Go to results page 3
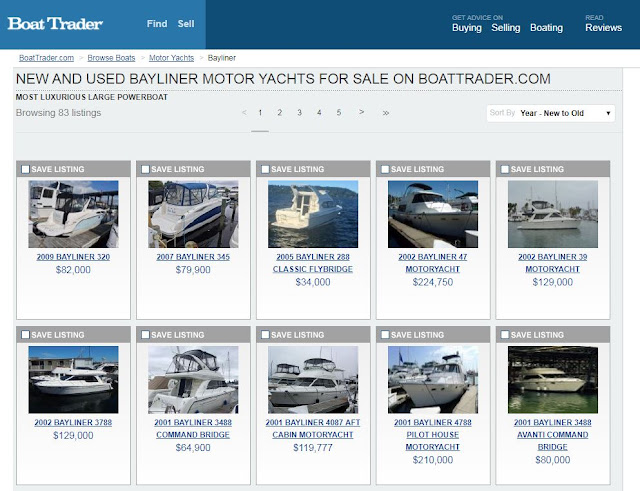 tap(299, 113)
